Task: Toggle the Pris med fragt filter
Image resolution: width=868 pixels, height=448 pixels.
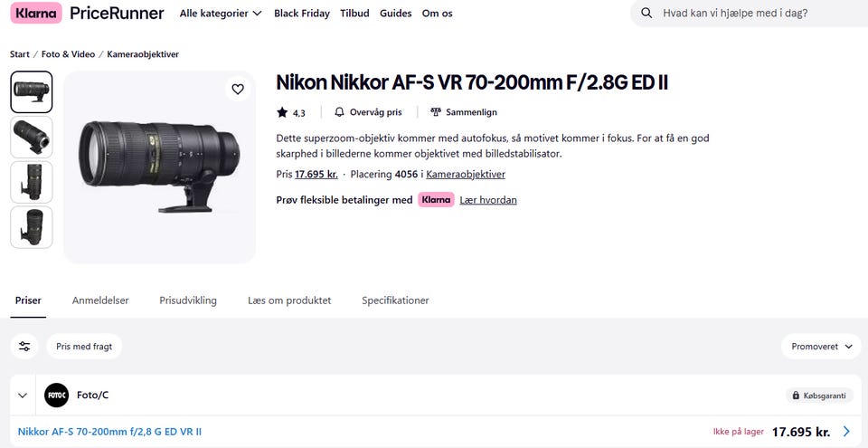Action: click(x=83, y=346)
